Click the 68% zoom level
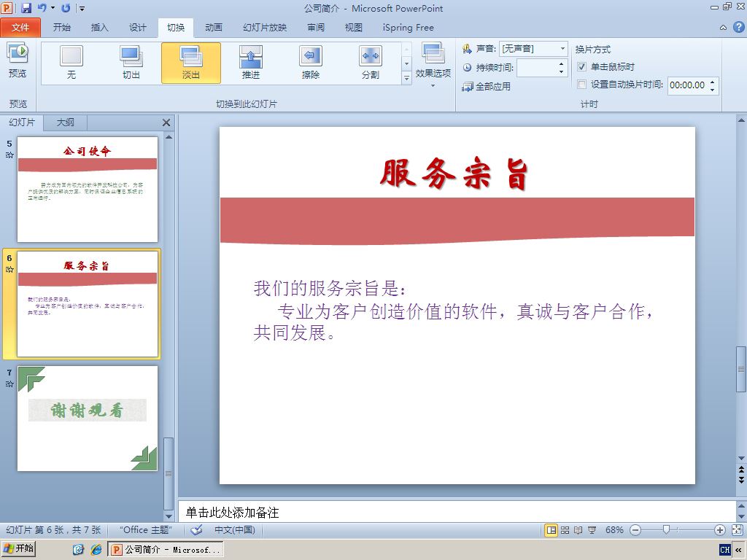Screen dimensions: 747x560 [x=614, y=530]
